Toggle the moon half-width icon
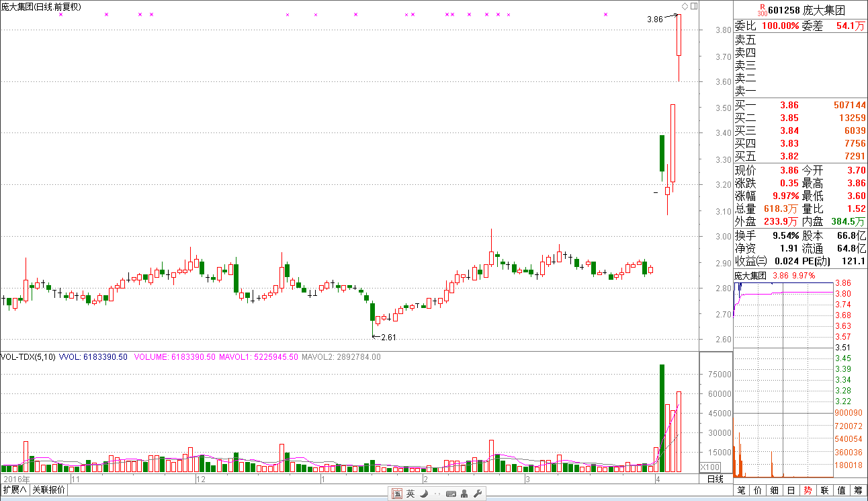868x501 pixels. 423,494
